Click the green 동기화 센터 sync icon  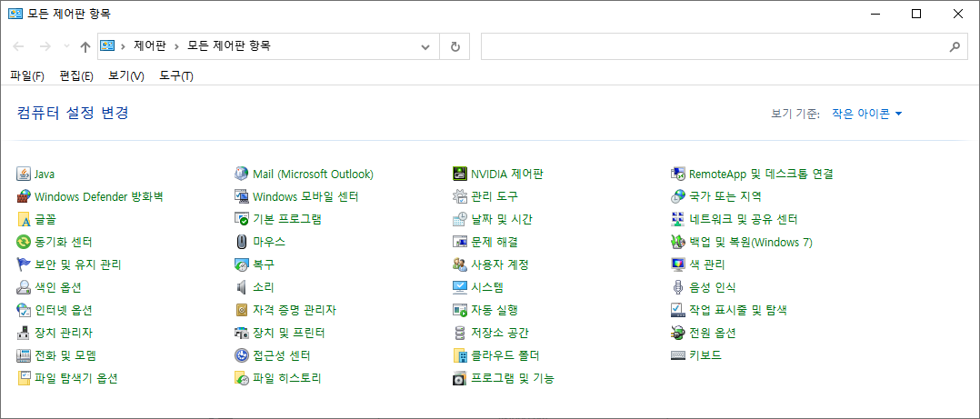tap(24, 242)
